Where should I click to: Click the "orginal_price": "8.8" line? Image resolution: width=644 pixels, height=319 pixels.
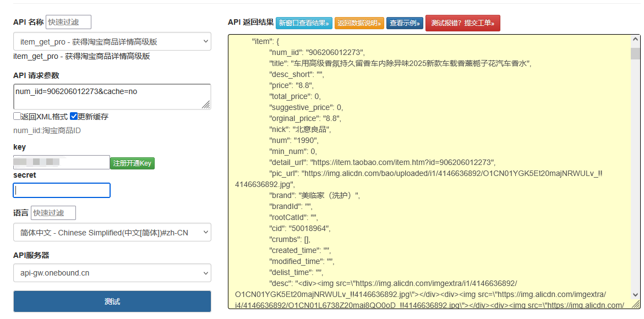pyautogui.click(x=305, y=118)
